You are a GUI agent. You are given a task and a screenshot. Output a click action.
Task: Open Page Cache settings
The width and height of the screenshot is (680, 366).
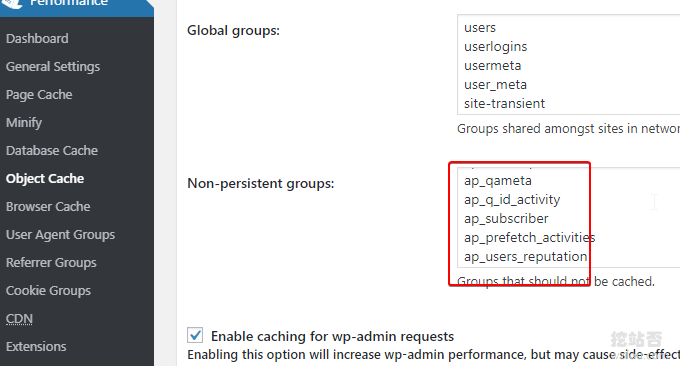point(39,95)
